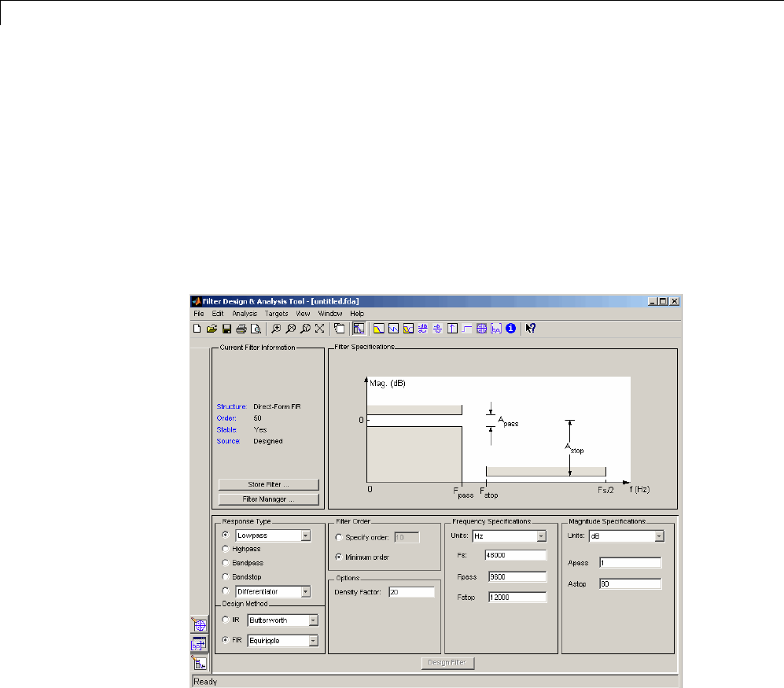Image resolution: width=784 pixels, height=688 pixels.
Task: Click the blue Source label
Action: click(x=229, y=441)
